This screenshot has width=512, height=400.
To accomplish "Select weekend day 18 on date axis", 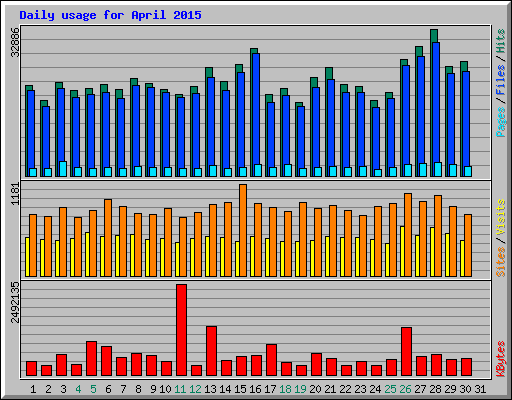I will point(286,389).
